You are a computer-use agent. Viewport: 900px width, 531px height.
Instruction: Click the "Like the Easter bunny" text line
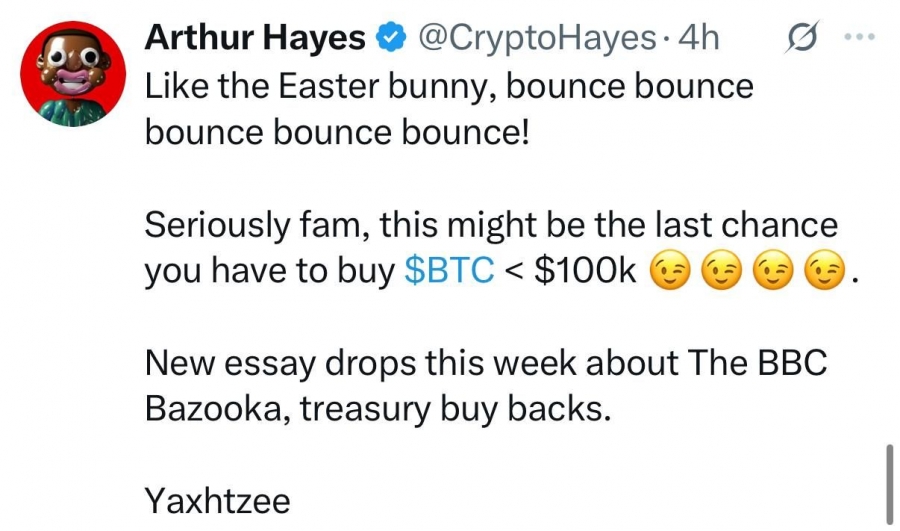pyautogui.click(x=449, y=87)
